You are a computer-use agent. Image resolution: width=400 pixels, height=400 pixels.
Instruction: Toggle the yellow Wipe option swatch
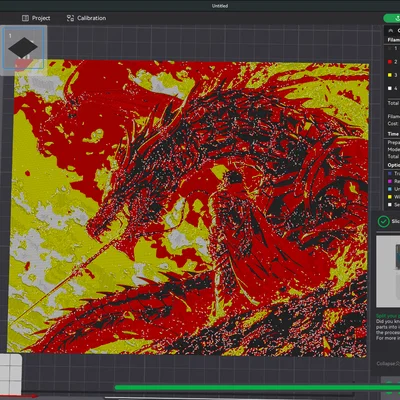pos(390,197)
